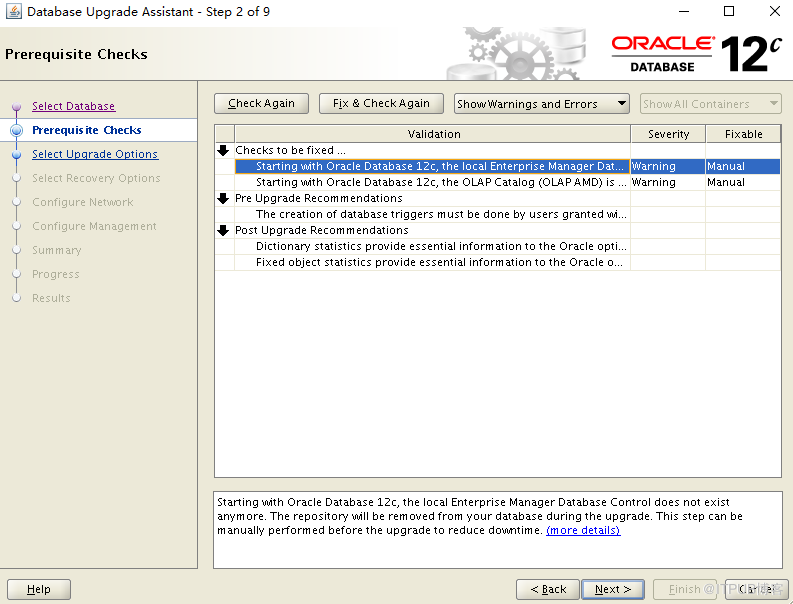Click Warning severity cell of OLAP Catalog row
The height and width of the screenshot is (604, 793).
668,182
